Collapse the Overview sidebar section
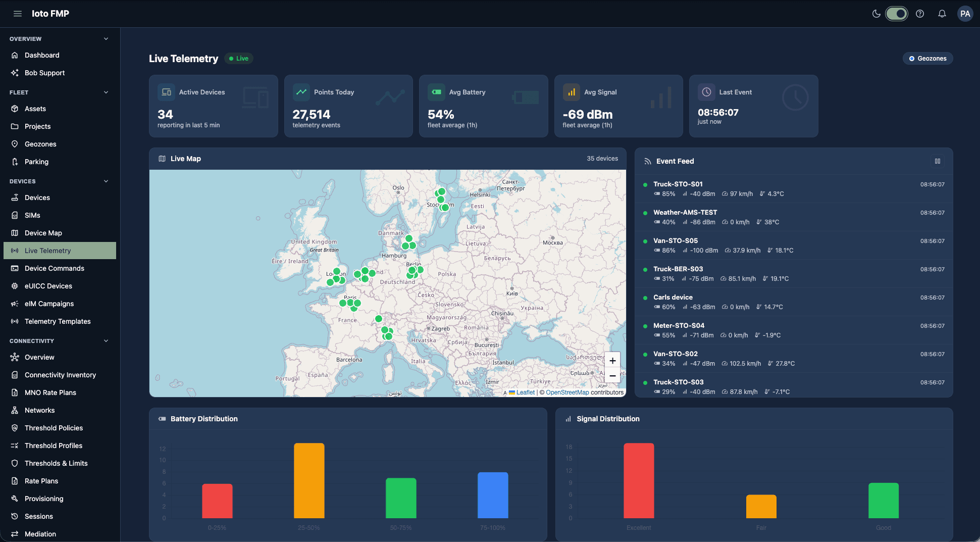Screen dimensions: 980x542 [x=106, y=39]
